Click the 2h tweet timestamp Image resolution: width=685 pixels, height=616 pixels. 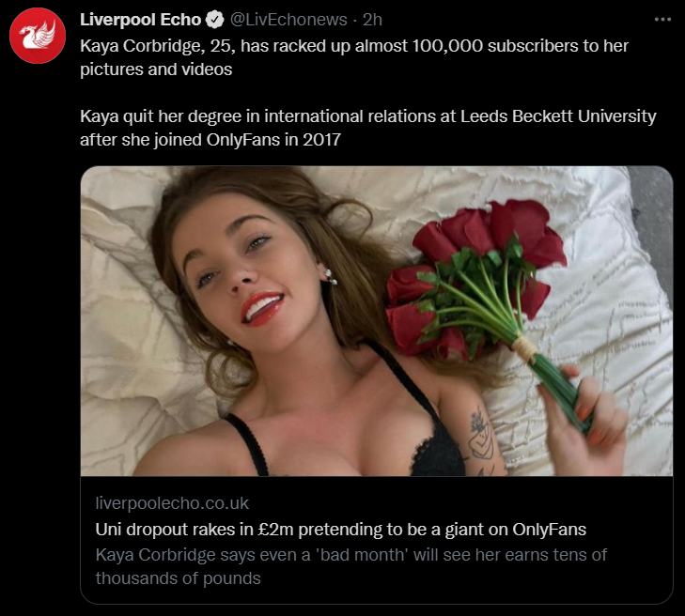point(372,20)
